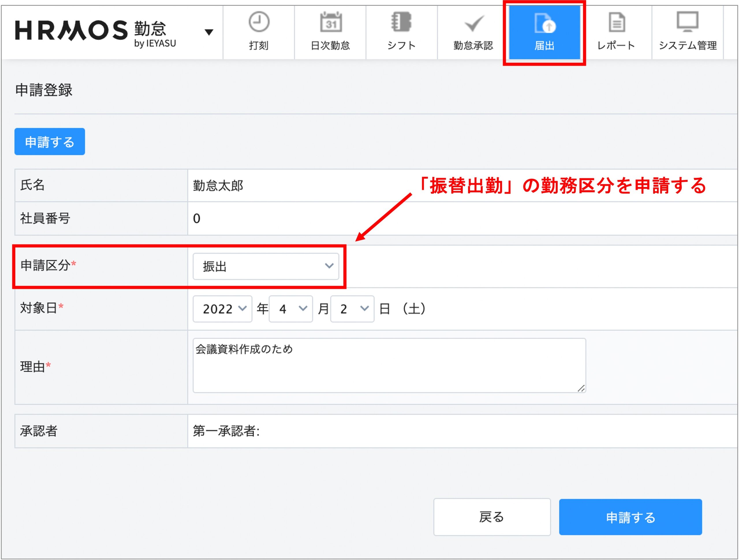Open the month dropdown showing 4
The width and height of the screenshot is (739, 560).
[x=290, y=309]
